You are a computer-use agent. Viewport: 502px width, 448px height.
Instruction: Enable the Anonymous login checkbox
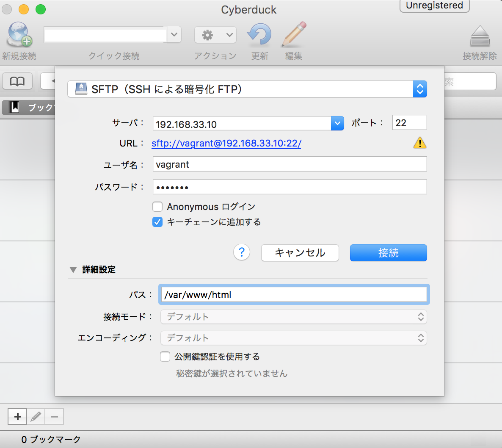point(157,207)
